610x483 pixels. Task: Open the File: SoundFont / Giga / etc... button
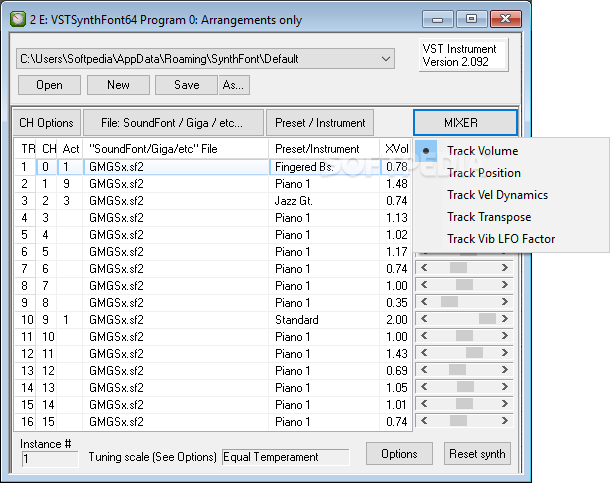coord(173,123)
